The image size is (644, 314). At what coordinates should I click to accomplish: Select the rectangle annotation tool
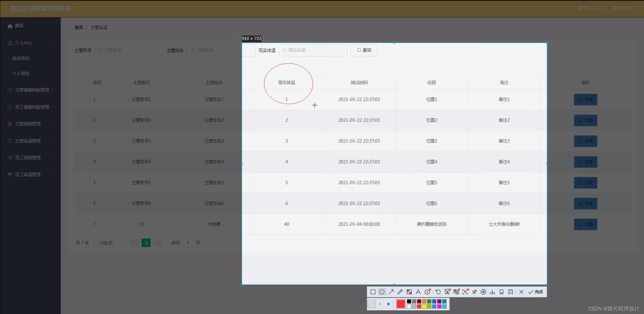tap(373, 292)
